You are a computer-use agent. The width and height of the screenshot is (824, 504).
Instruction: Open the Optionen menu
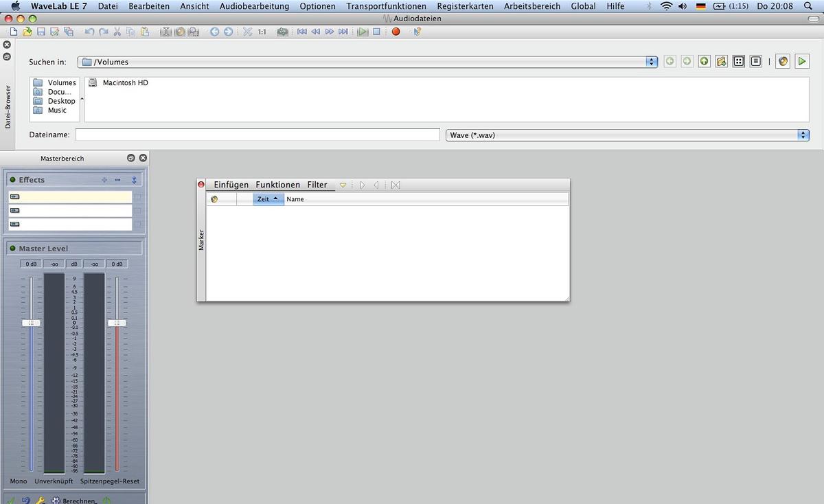[318, 6]
